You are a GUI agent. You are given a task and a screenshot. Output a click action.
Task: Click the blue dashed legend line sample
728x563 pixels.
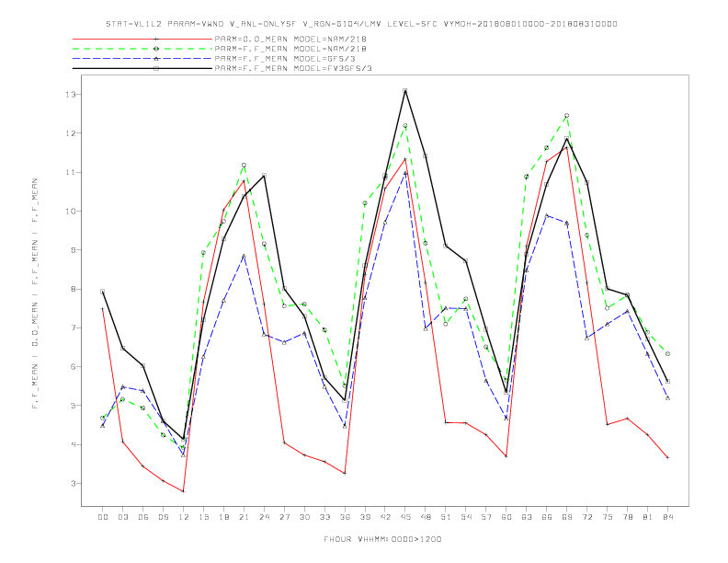(x=142, y=59)
